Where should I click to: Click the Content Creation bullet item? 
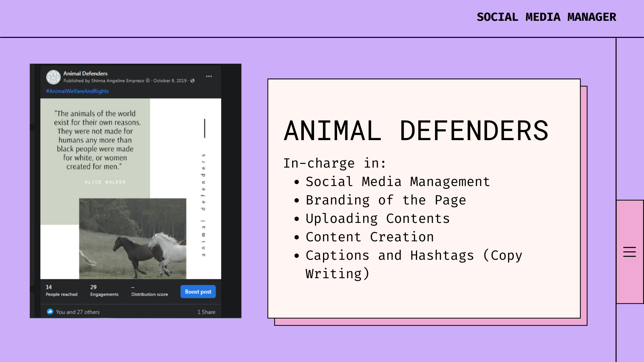pos(370,237)
